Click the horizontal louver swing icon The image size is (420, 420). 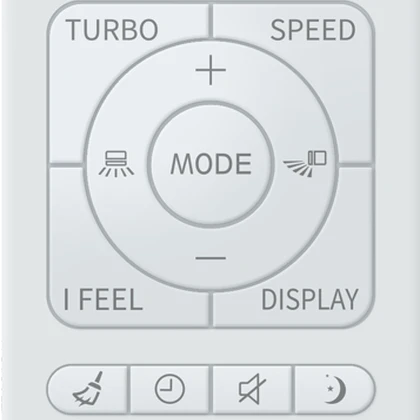click(x=305, y=163)
